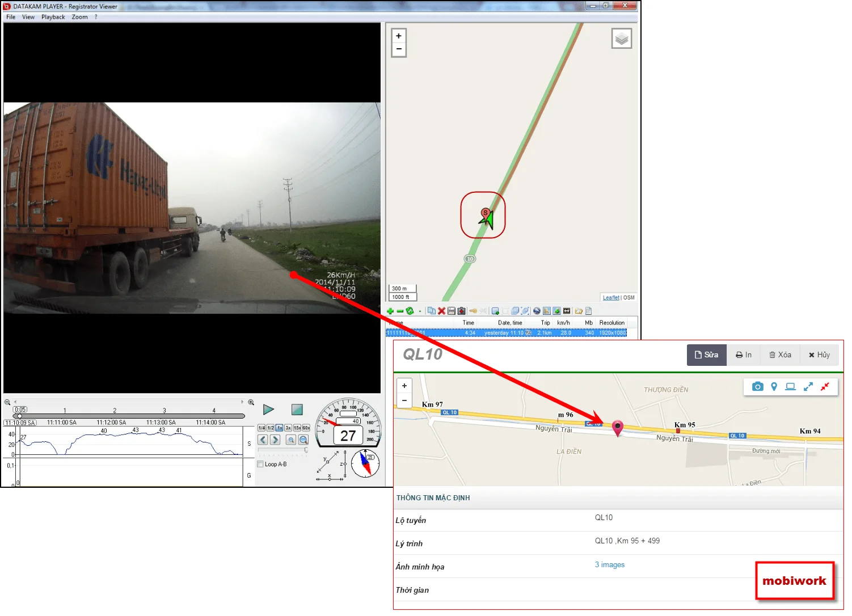Click the dashed-frame overlapping windows icon
Screen dimensions: 852x616
525,311
